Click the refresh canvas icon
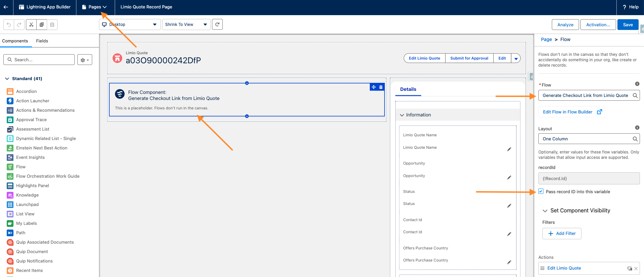The height and width of the screenshot is (277, 644). coord(217,25)
